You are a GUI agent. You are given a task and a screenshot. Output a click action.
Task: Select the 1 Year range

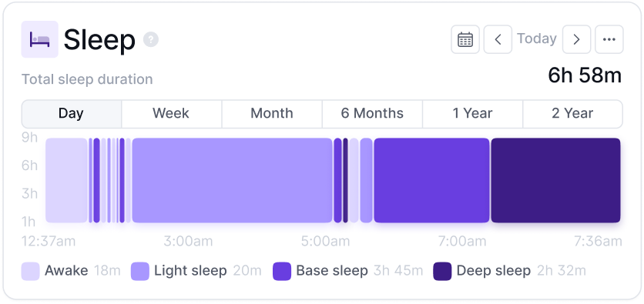[x=472, y=114]
